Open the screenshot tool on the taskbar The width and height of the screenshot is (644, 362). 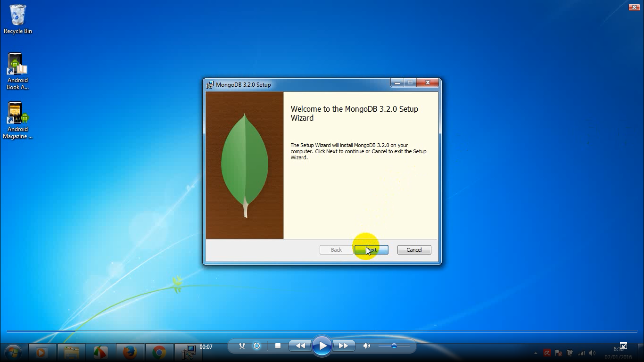coord(100,352)
